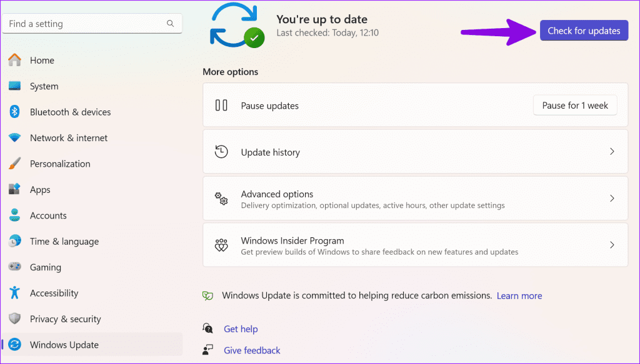Click 'Delivery optimization, optional updates' description

372,205
